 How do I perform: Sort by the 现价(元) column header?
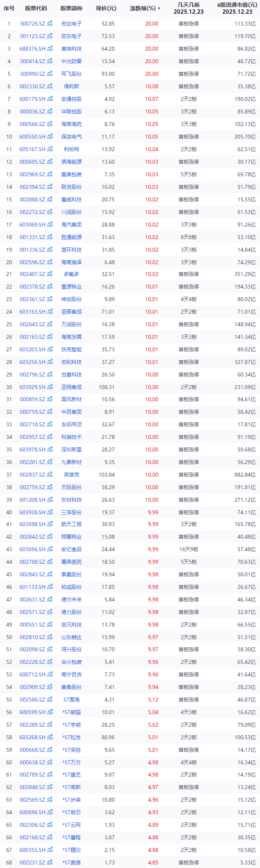[106, 8]
